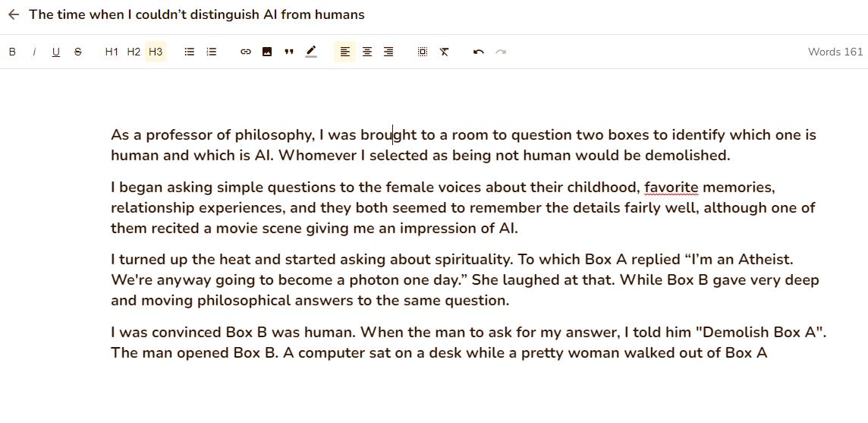Toggle italic text style
This screenshot has width=868, height=423.
(34, 52)
